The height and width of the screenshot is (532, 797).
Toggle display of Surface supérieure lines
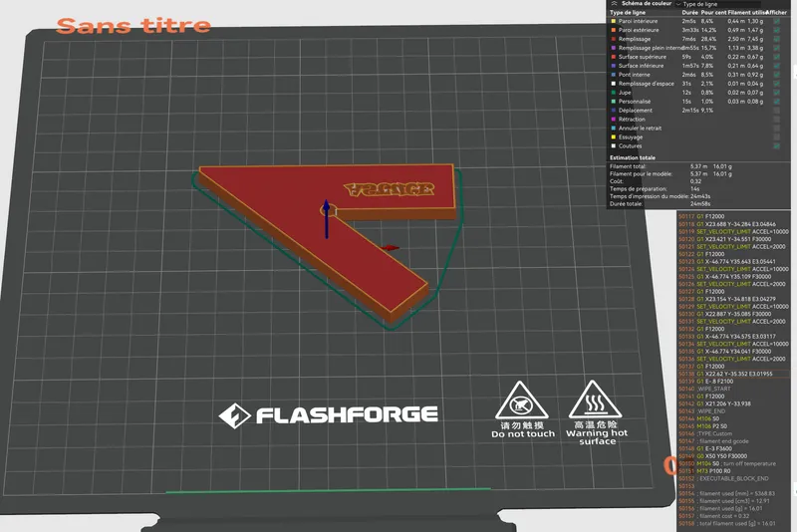tap(777, 57)
